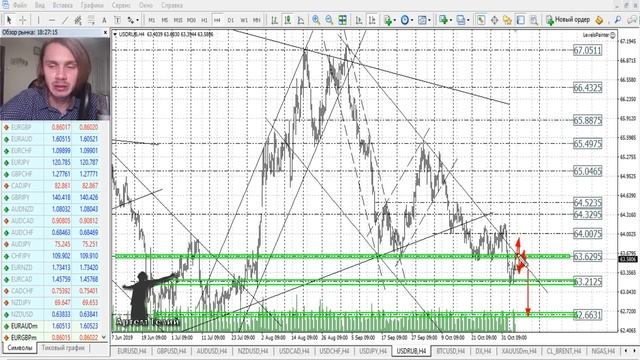
Task: Switch timeframe to W1
Action: tap(244, 20)
